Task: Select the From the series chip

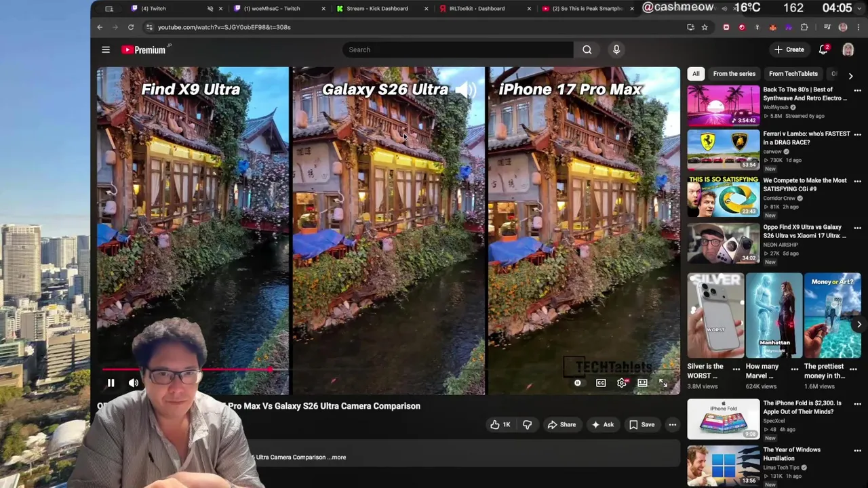Action: click(734, 74)
